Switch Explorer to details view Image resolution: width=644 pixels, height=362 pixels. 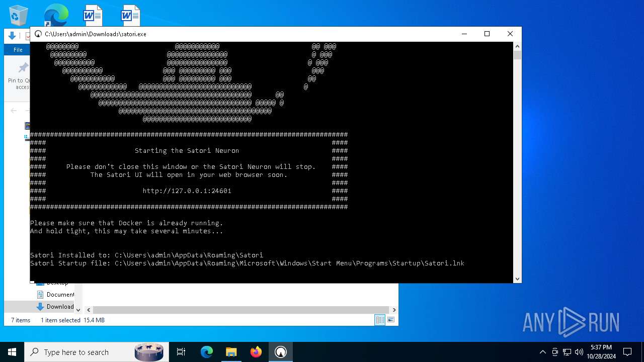tap(380, 320)
